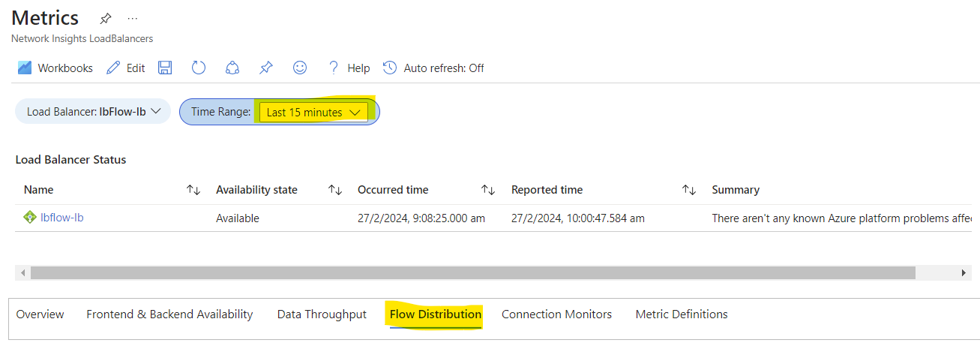Send feedback using the smiley face icon
980x346 pixels.
(300, 68)
